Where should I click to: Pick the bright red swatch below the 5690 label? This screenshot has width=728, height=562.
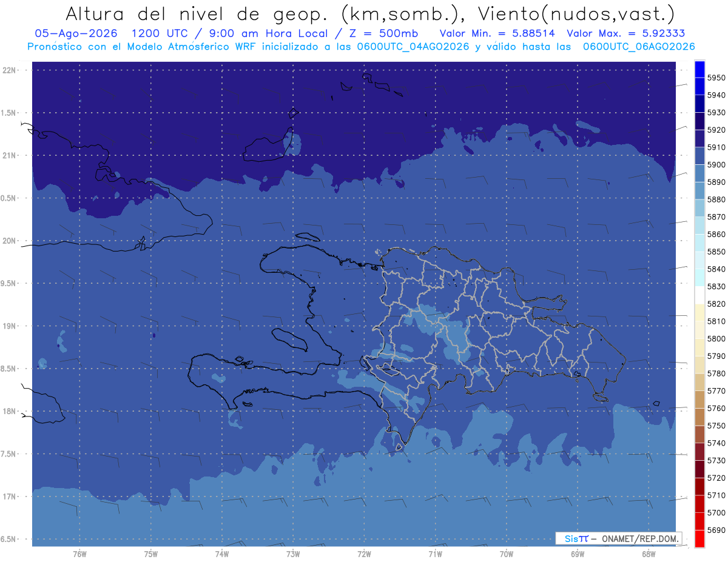click(x=699, y=538)
